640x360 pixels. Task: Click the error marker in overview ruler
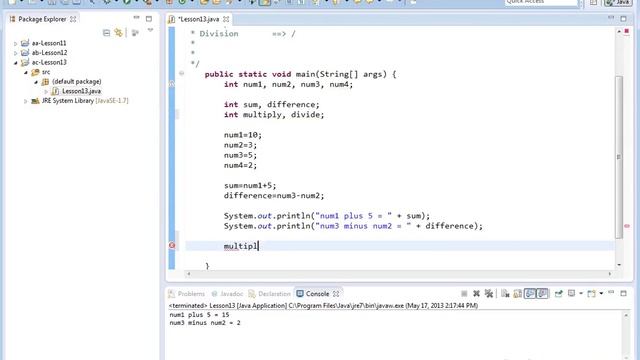point(627,226)
